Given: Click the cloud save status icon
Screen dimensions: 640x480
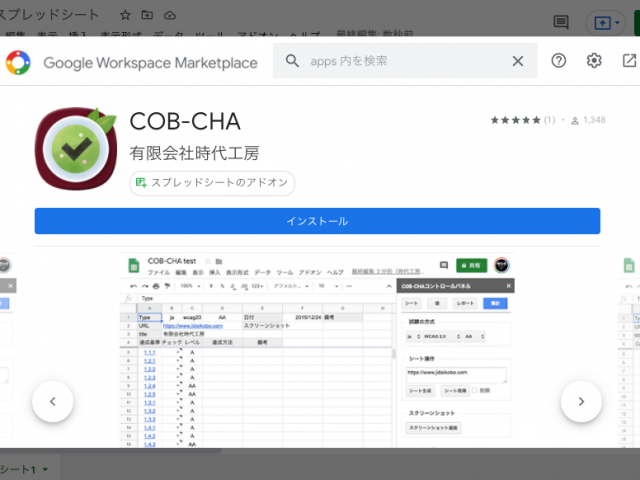Looking at the screenshot, I should [x=170, y=16].
